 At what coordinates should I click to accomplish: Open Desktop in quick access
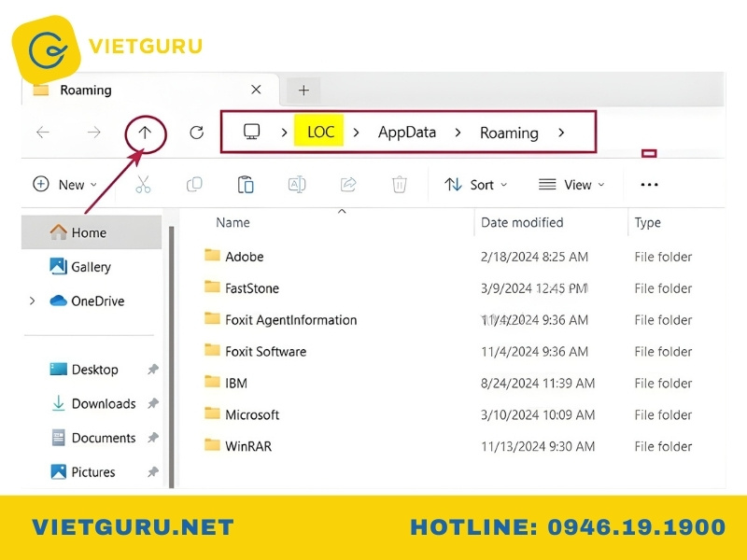click(x=84, y=370)
